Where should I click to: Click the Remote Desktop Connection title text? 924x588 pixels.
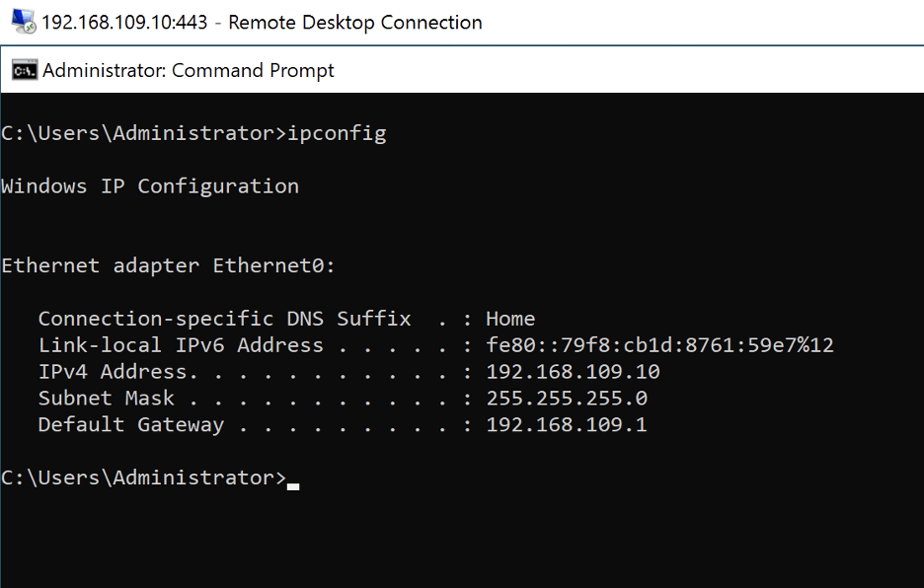pyautogui.click(x=355, y=23)
